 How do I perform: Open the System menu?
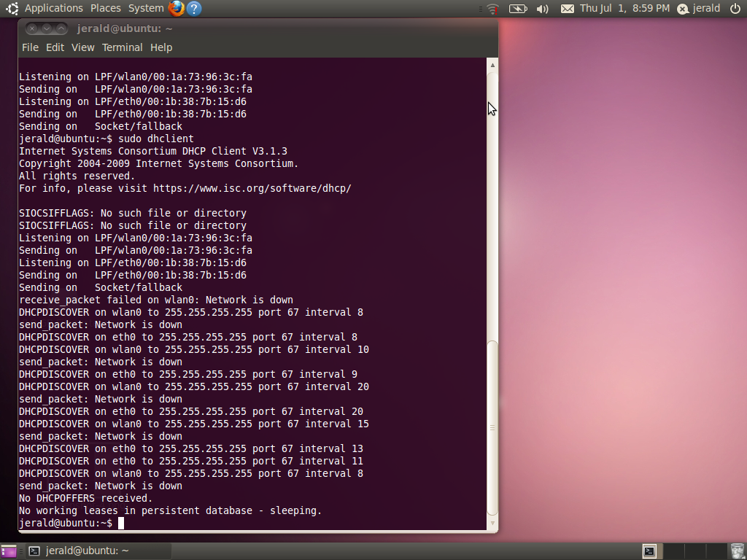tap(146, 9)
